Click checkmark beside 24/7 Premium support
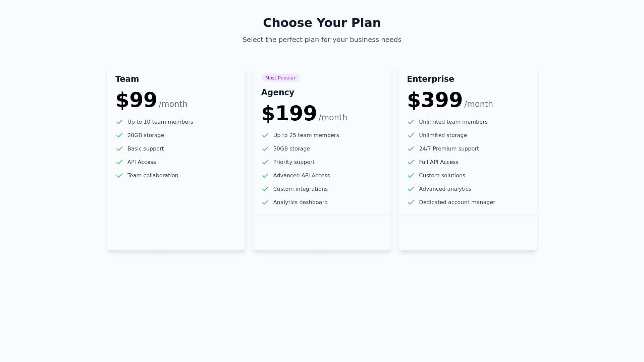This screenshot has height=362, width=644. pos(411,149)
